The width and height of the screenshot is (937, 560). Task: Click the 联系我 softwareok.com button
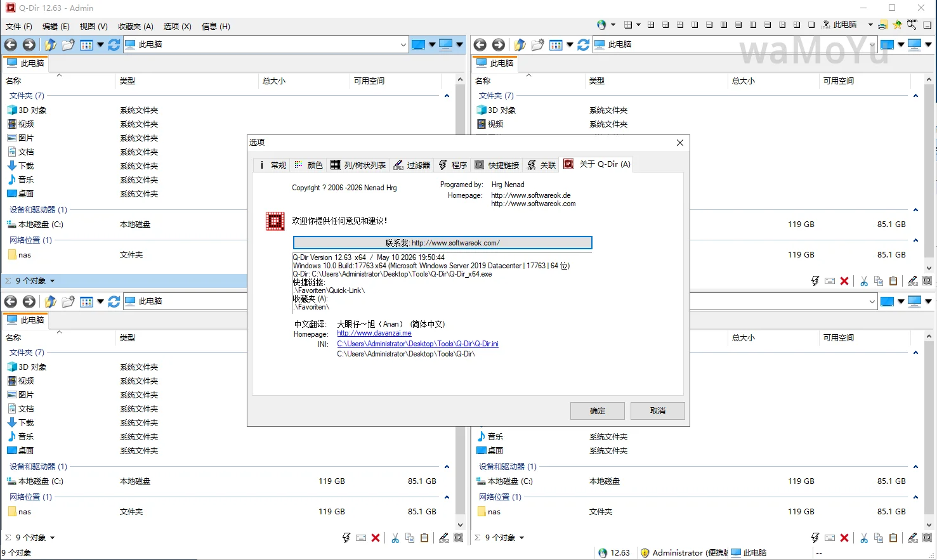(x=443, y=243)
